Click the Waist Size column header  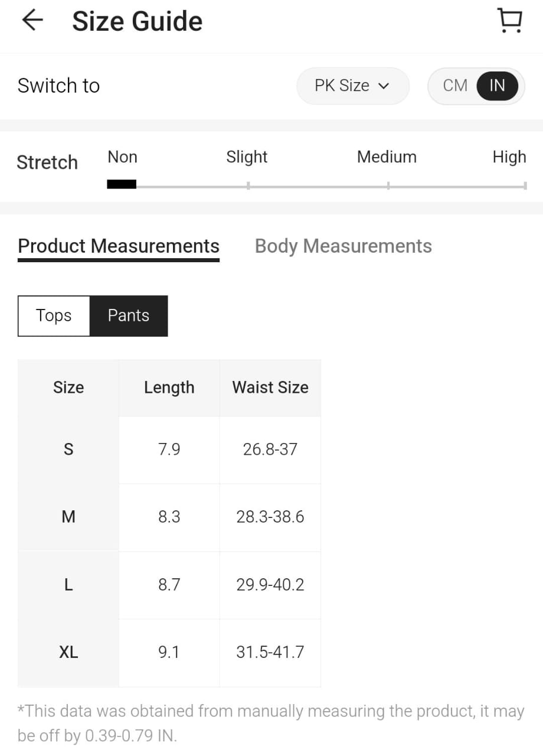pos(270,387)
